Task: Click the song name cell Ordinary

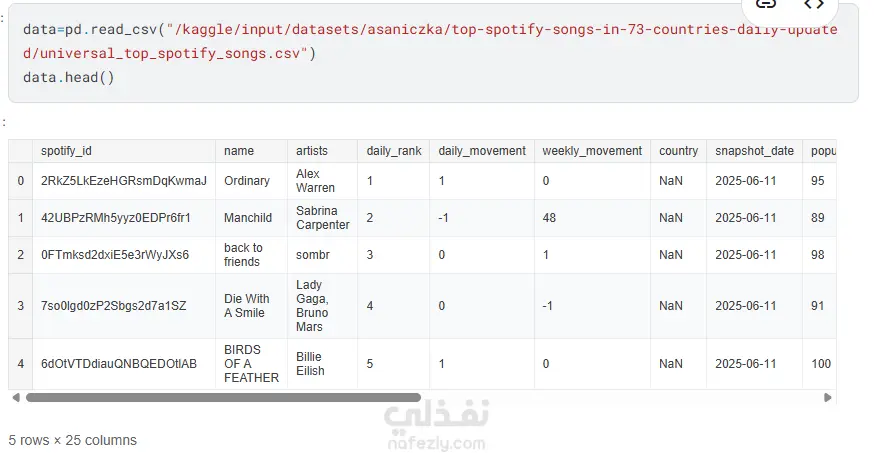Action: click(247, 181)
